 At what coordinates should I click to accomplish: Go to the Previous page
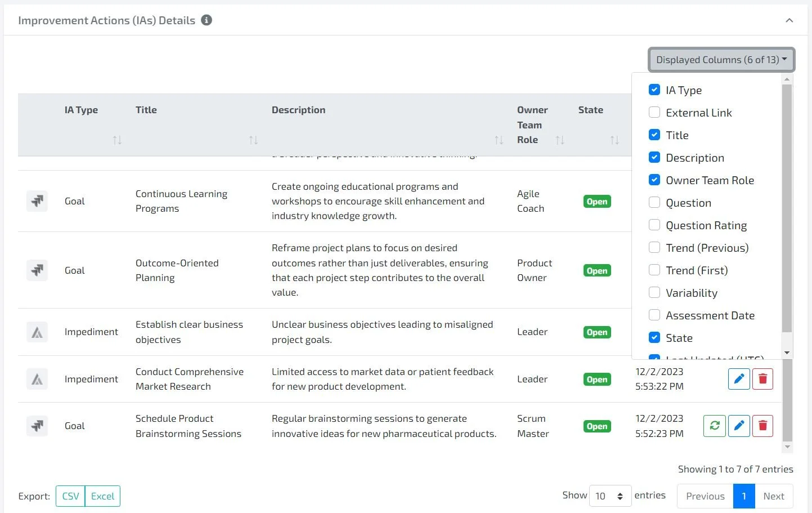click(705, 496)
